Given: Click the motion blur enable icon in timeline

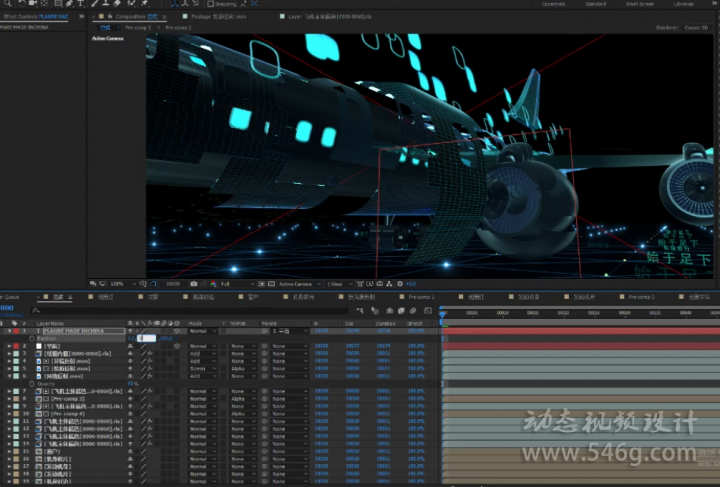Looking at the screenshot, I should [x=413, y=311].
